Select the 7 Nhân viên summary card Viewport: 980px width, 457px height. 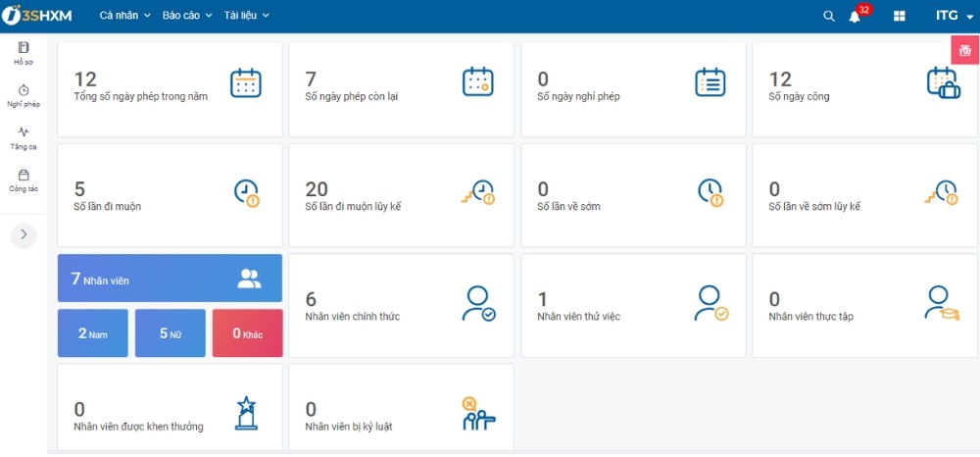click(170, 279)
